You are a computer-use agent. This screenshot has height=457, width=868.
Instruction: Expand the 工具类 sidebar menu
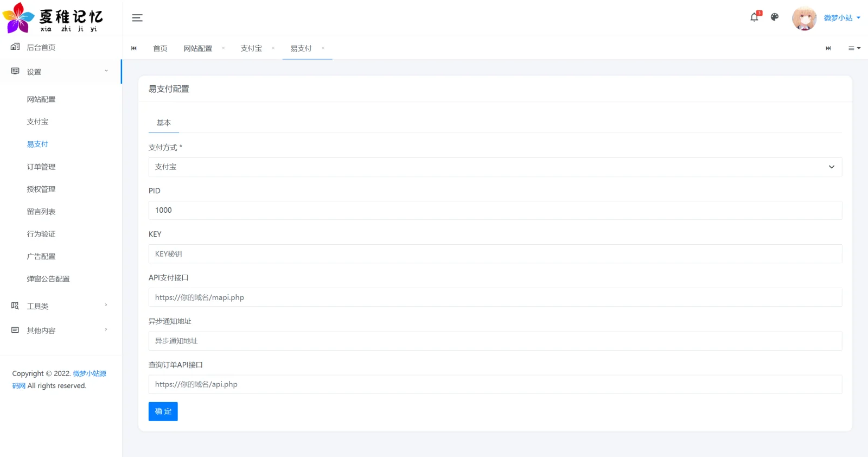pyautogui.click(x=60, y=306)
